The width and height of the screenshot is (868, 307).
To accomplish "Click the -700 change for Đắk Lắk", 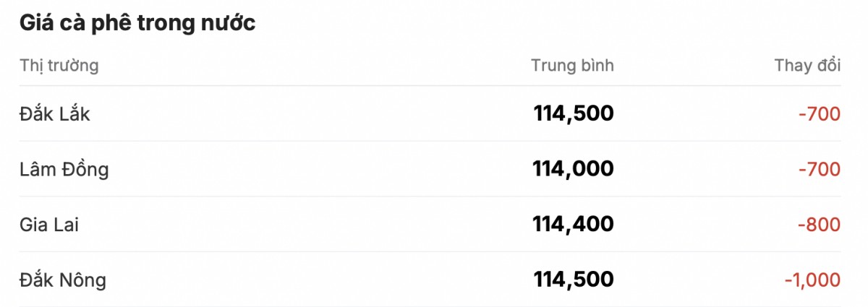I will pyautogui.click(x=819, y=113).
